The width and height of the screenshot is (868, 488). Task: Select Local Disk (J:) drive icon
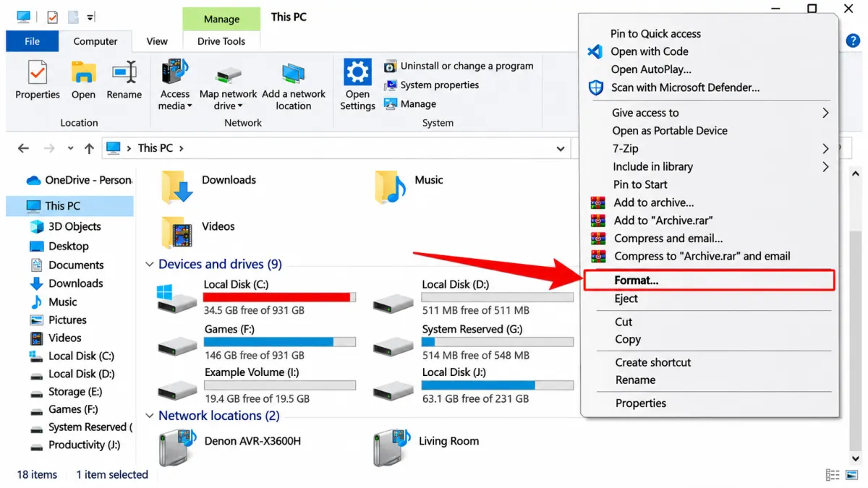pyautogui.click(x=393, y=390)
